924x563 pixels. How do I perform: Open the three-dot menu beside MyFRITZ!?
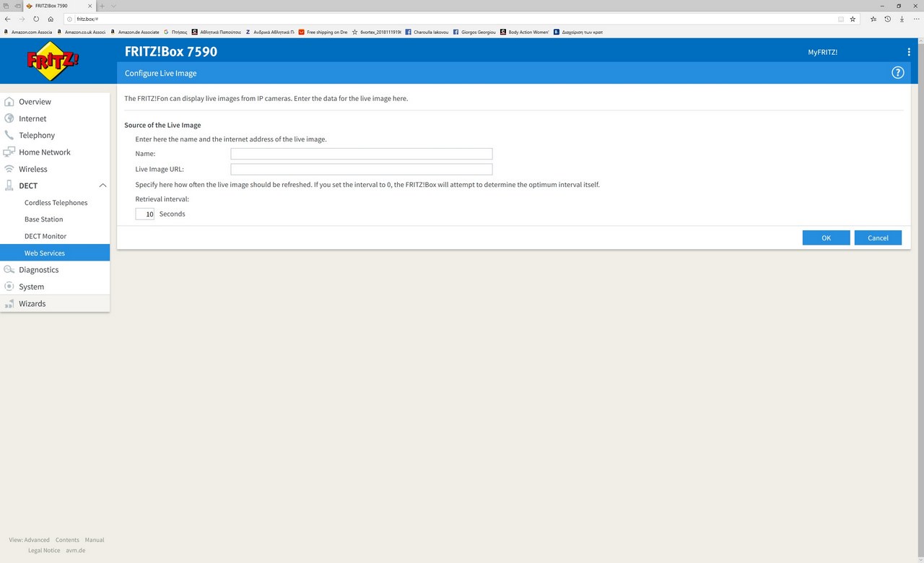click(909, 52)
